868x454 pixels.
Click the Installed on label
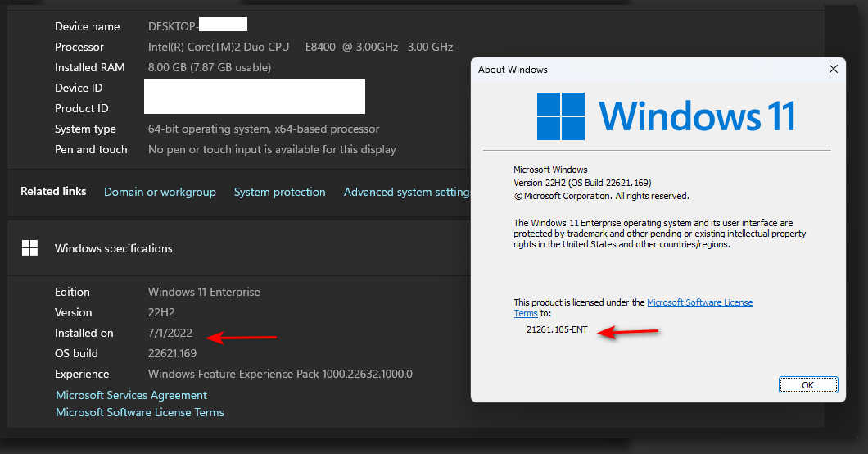84,333
